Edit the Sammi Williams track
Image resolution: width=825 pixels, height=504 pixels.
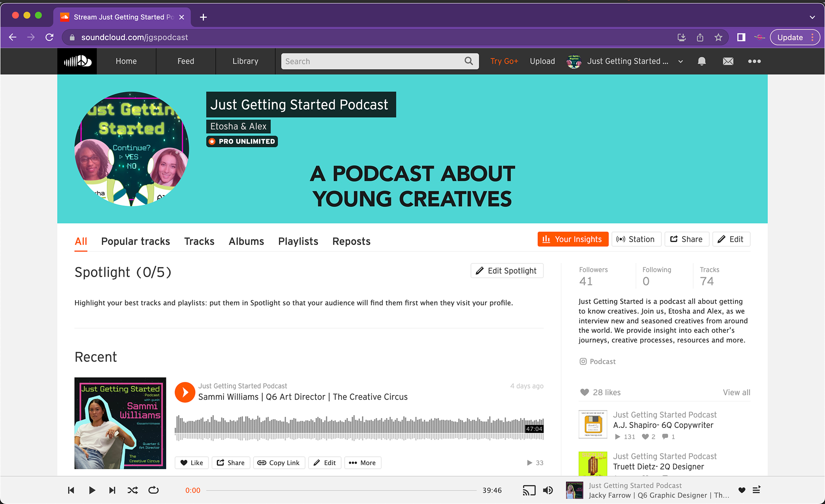325,463
